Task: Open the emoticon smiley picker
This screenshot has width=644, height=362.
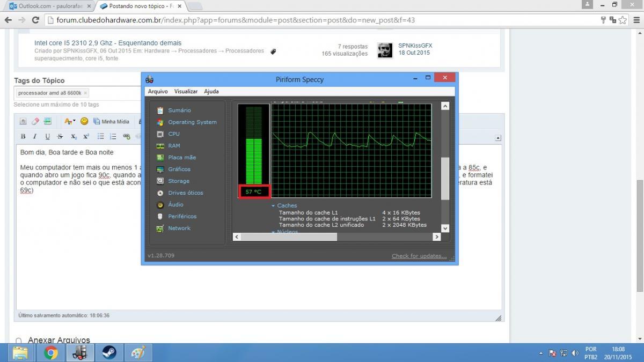Action: (84, 121)
